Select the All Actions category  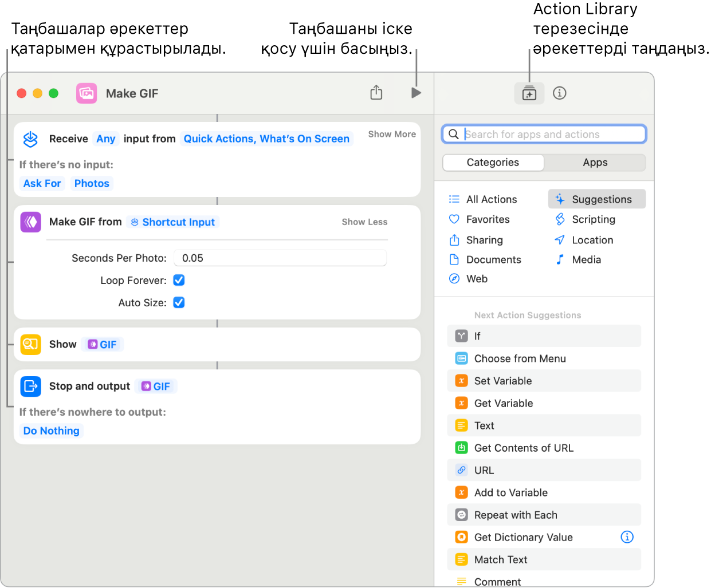[483, 199]
